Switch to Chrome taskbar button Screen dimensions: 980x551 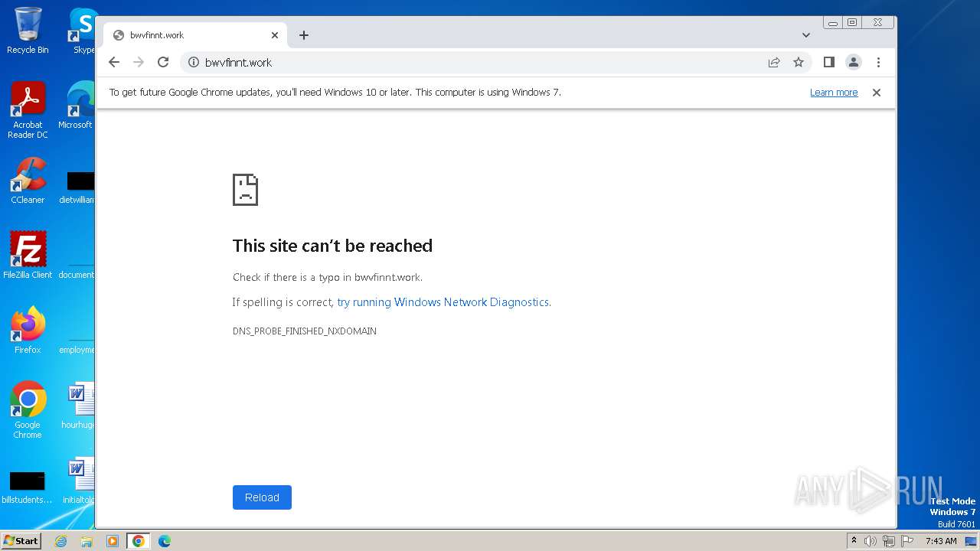[139, 541]
